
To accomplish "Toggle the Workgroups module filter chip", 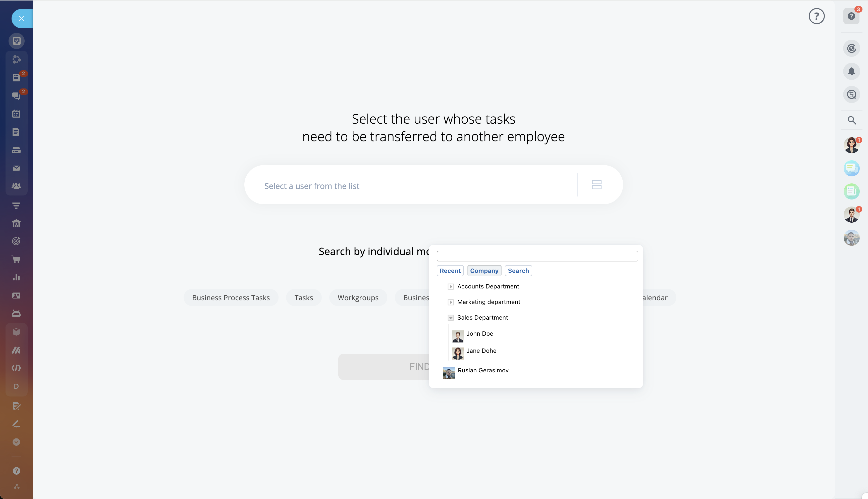I will point(358,297).
